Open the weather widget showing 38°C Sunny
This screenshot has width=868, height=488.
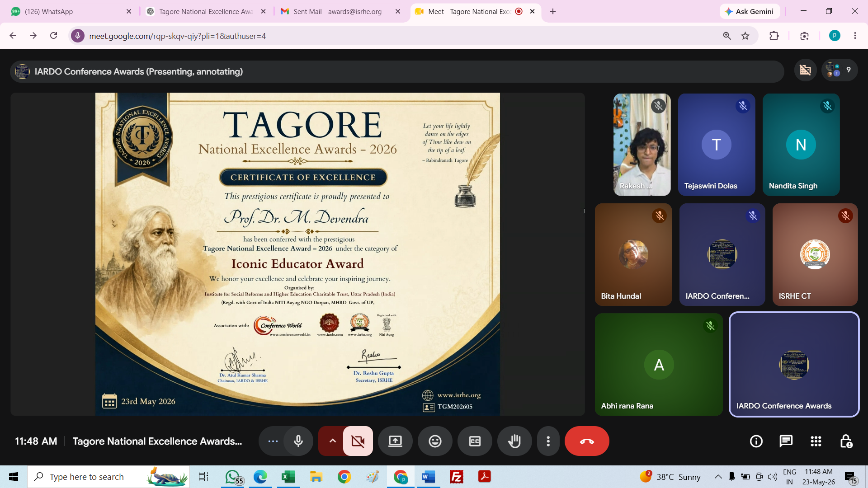click(x=670, y=477)
